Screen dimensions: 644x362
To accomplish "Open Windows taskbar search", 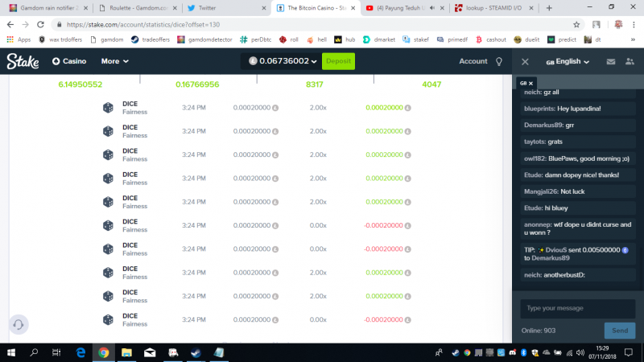I will [x=34, y=352].
